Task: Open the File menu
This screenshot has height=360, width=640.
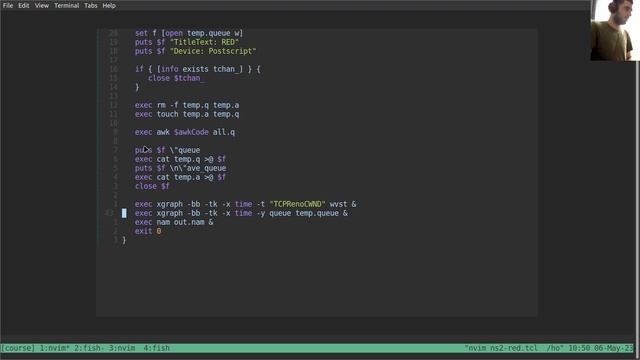Action: point(8,6)
